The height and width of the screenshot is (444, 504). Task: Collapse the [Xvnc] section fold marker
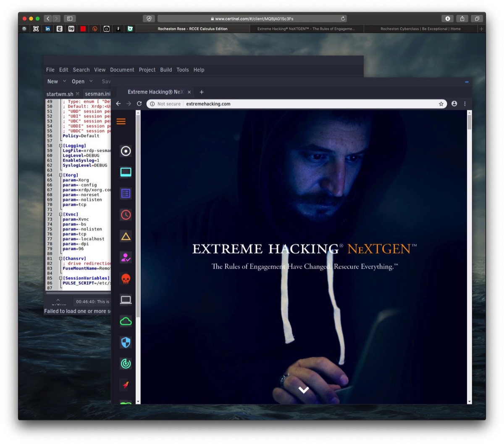[60, 214]
